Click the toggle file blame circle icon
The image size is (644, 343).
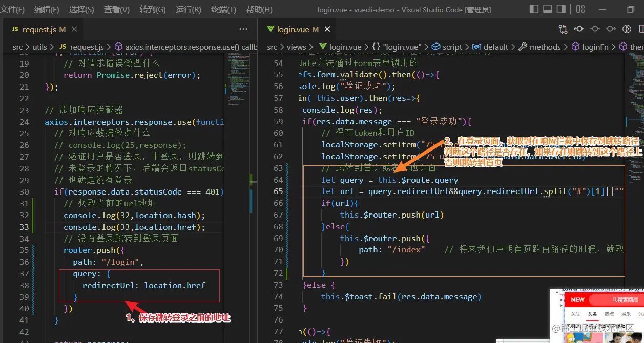595,29
